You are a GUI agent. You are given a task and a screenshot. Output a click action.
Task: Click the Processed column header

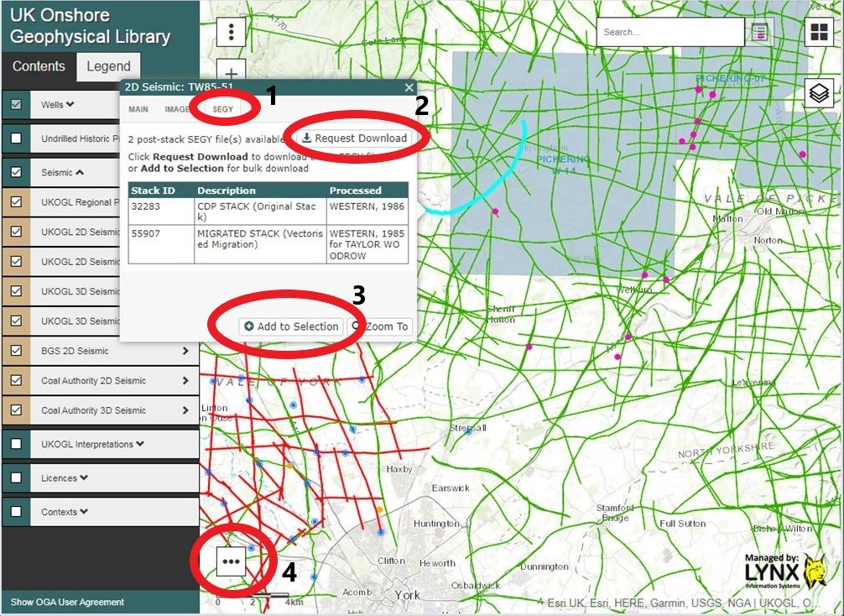[x=367, y=190]
